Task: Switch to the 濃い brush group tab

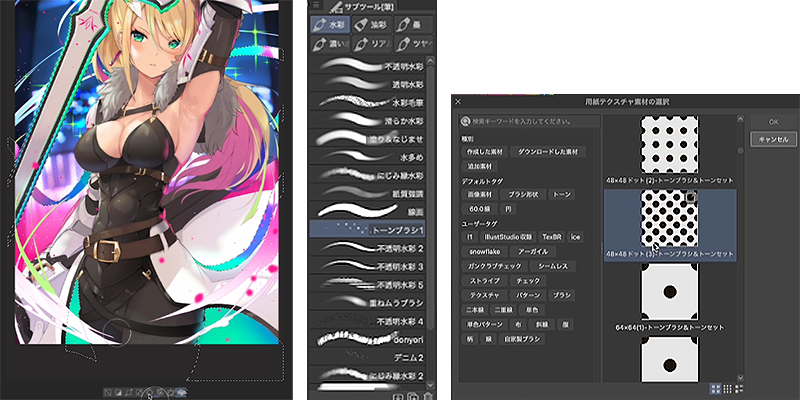Action: (330, 44)
